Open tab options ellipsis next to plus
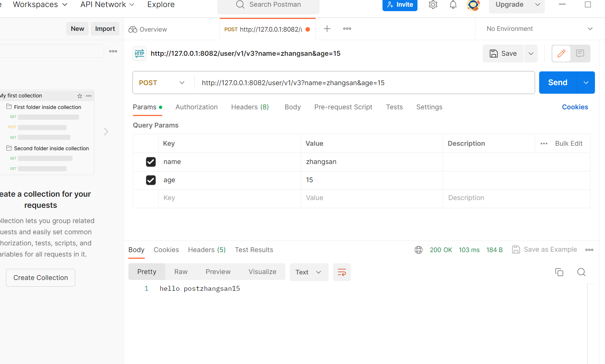Image resolution: width=605 pixels, height=364 pixels. click(x=347, y=29)
